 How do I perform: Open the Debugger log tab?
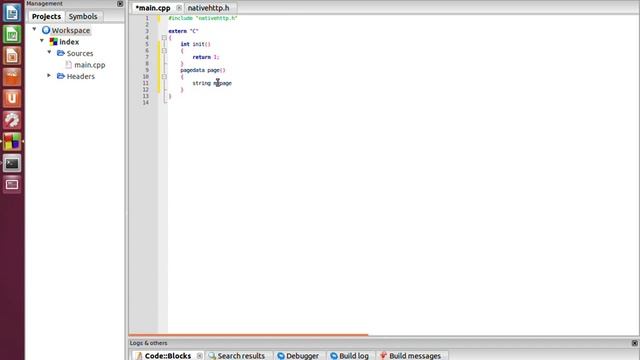pos(302,356)
